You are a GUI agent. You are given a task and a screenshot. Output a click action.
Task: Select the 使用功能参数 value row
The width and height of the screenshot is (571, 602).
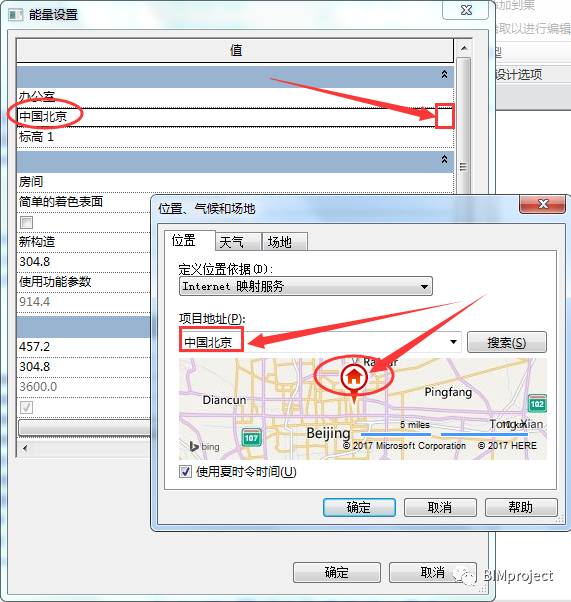84,282
